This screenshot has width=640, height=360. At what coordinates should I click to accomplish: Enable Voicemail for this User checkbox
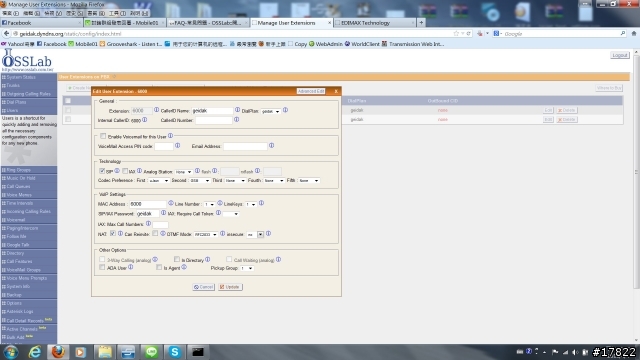pos(103,136)
